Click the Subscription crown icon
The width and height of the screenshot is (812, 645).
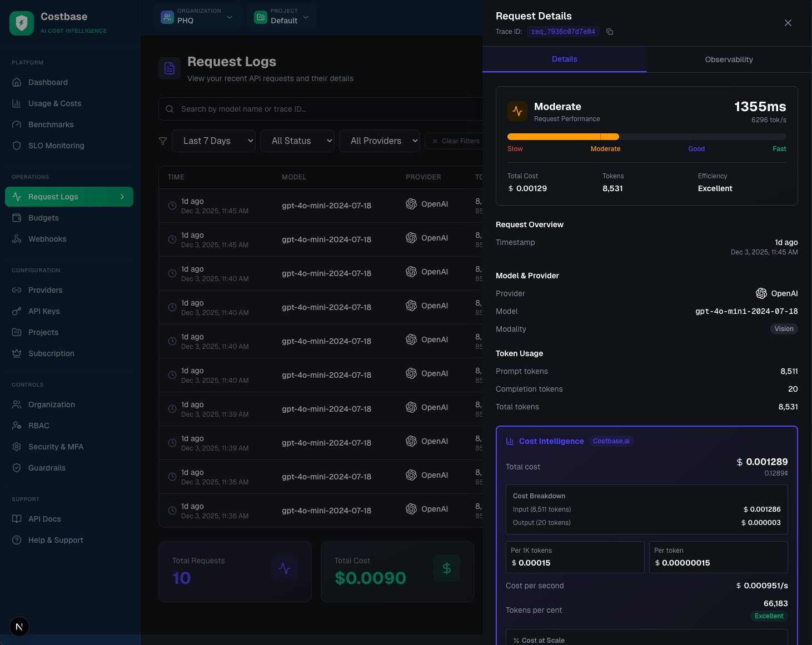click(17, 353)
